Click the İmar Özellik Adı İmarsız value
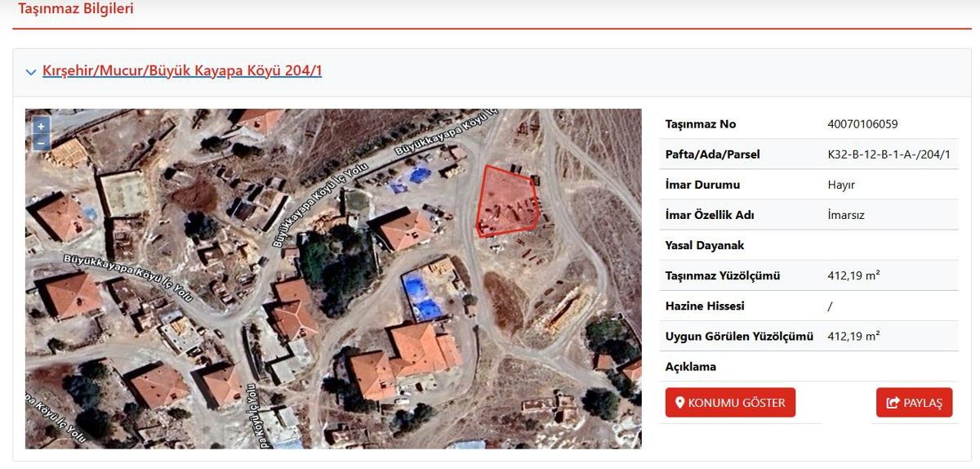980x469 pixels. tap(845, 215)
